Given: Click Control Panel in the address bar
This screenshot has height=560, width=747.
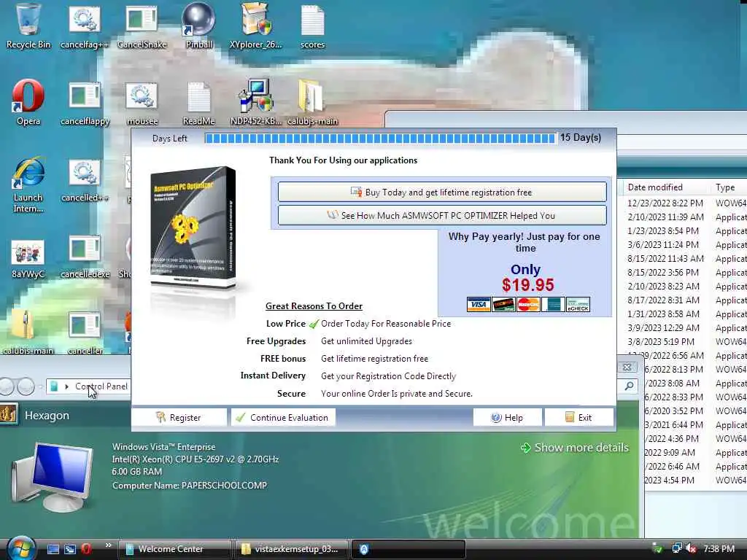Looking at the screenshot, I should [x=101, y=386].
